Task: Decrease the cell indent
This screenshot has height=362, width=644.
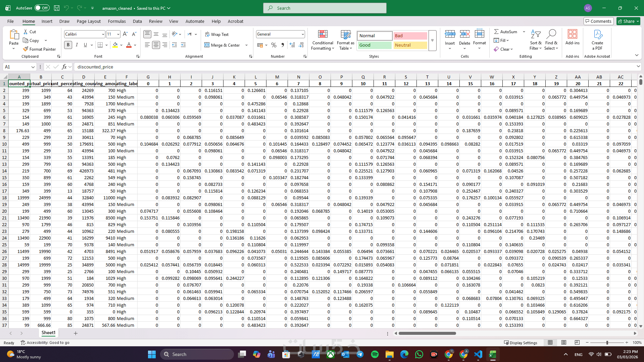Action: 175,45
